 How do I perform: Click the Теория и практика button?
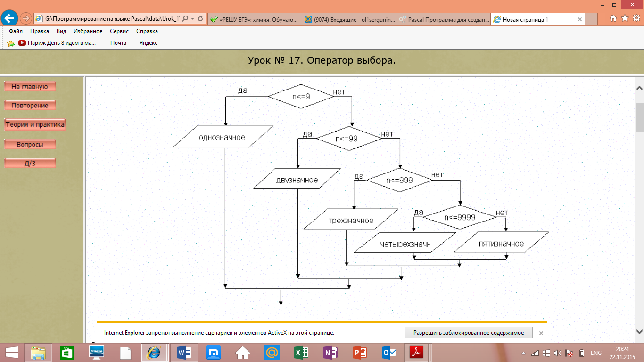pos(35,125)
